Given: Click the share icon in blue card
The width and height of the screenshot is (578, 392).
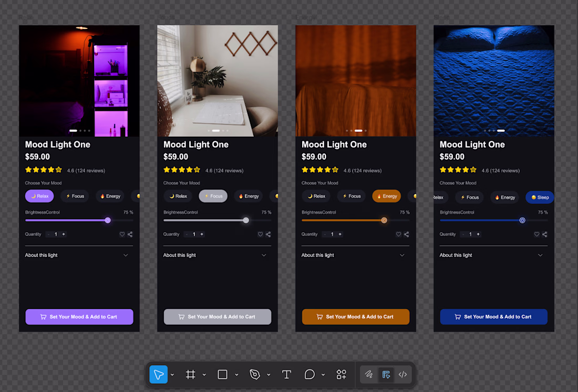Looking at the screenshot, I should (x=545, y=234).
